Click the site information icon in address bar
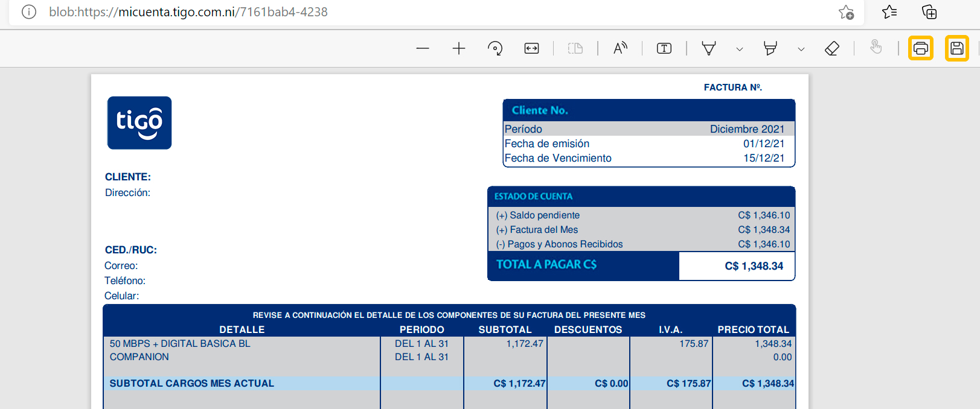The image size is (980, 409). (x=29, y=12)
